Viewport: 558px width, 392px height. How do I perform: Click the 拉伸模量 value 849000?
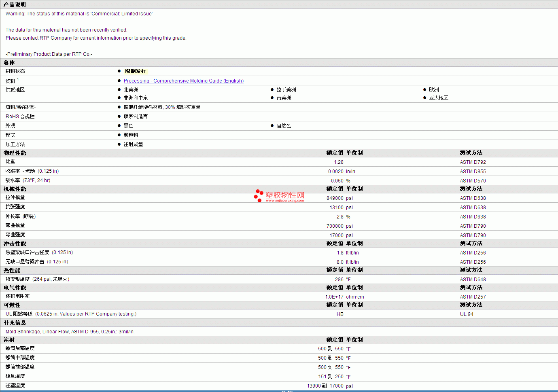(335, 198)
